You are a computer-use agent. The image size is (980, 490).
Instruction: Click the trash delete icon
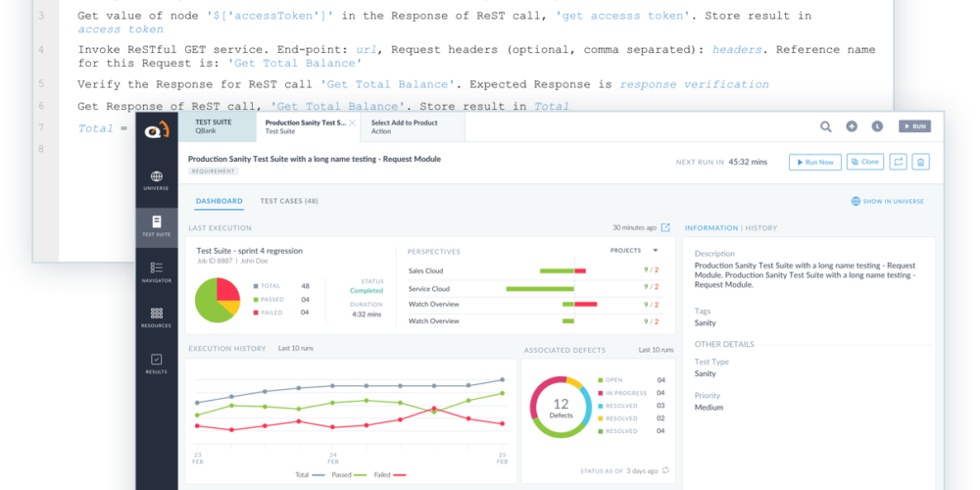tap(921, 162)
